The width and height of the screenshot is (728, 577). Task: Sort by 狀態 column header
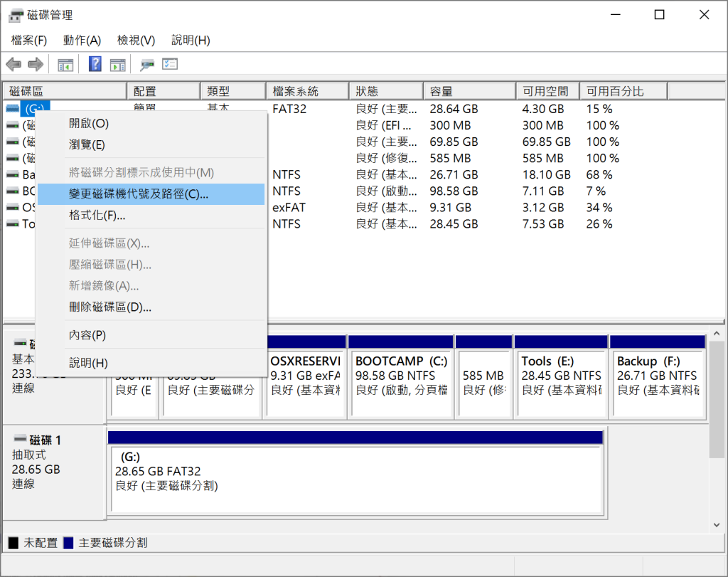tap(386, 91)
